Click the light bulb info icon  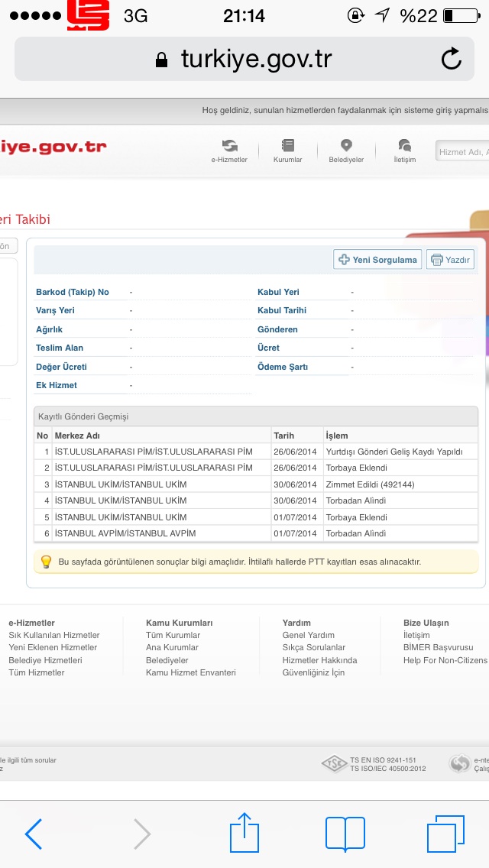46,562
